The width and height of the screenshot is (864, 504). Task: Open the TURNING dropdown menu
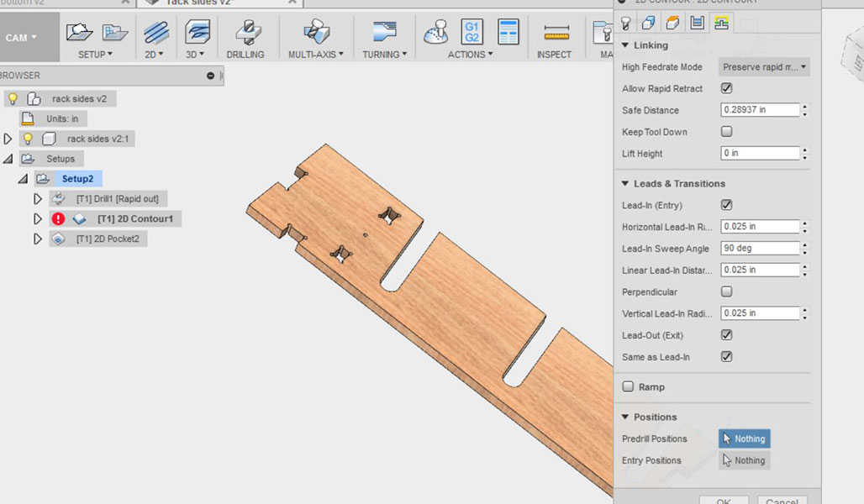click(385, 55)
